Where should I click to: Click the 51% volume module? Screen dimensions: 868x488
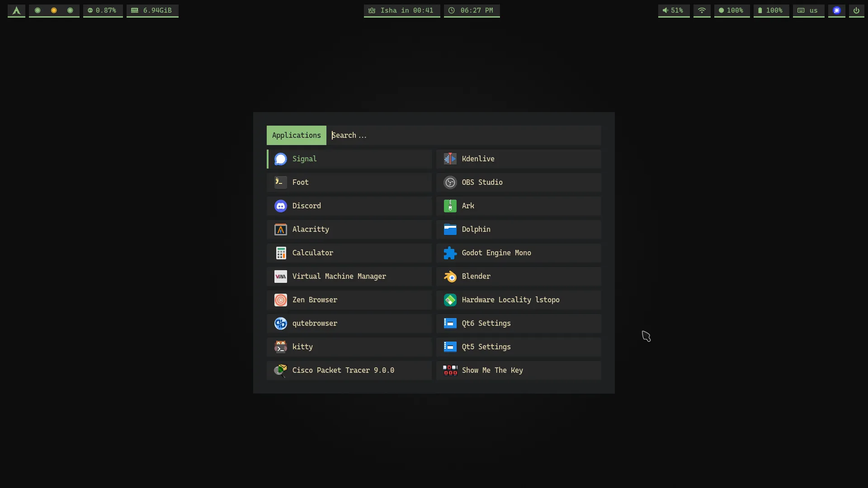[674, 10]
